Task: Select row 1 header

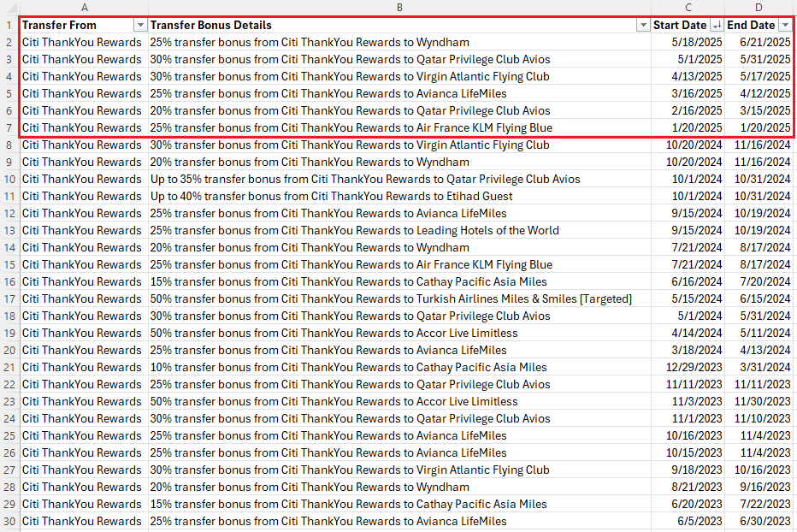Action: pyautogui.click(x=9, y=25)
